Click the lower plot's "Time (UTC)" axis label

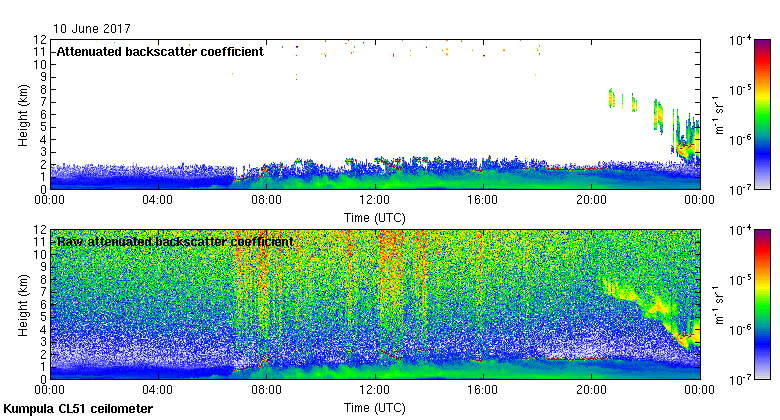click(375, 408)
